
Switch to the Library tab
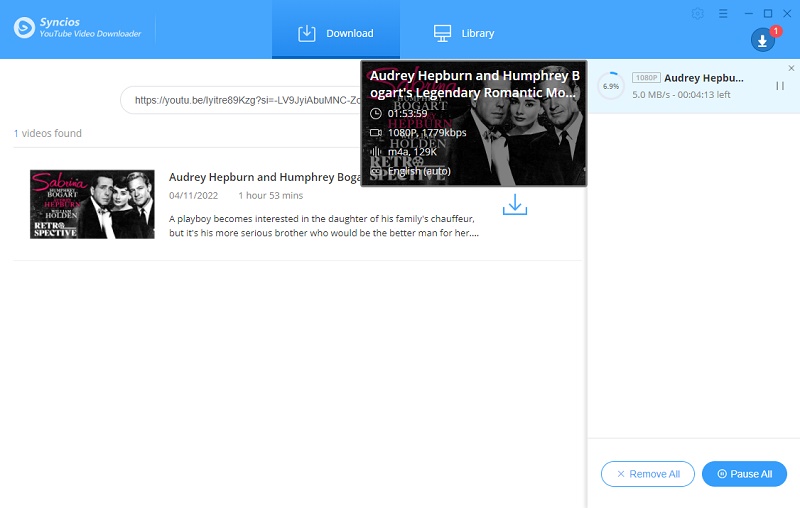click(464, 33)
